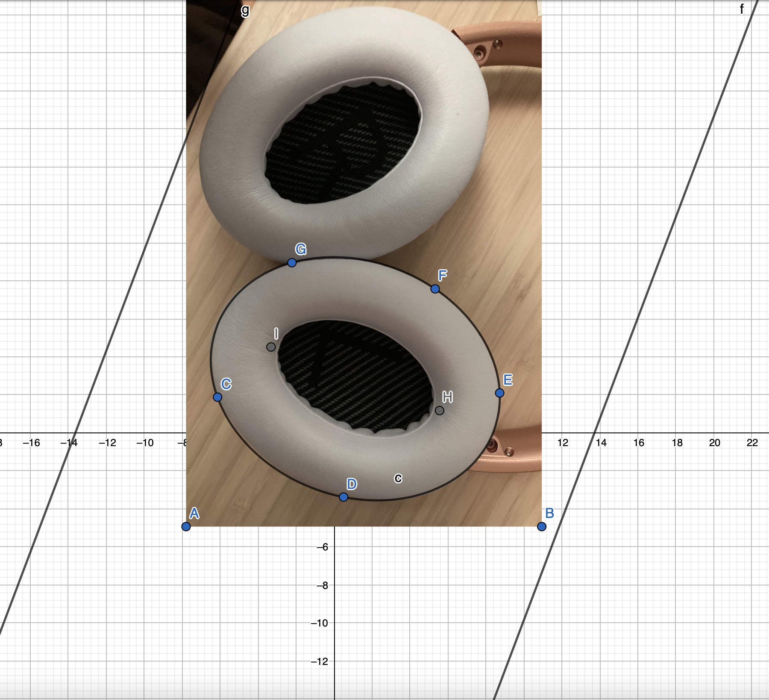Click blue point C on the ellipse
The image size is (769, 700).
coord(217,397)
